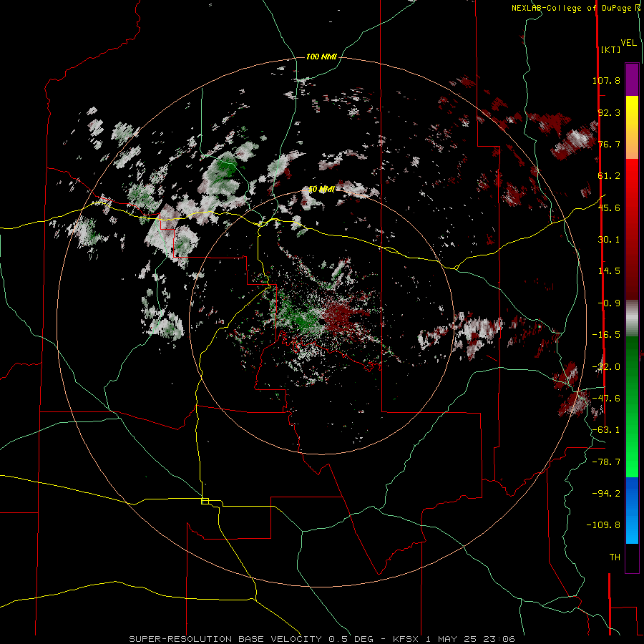Screen dimensions: 644x644
Task: Click the TH label on the legend
Action: [615, 557]
